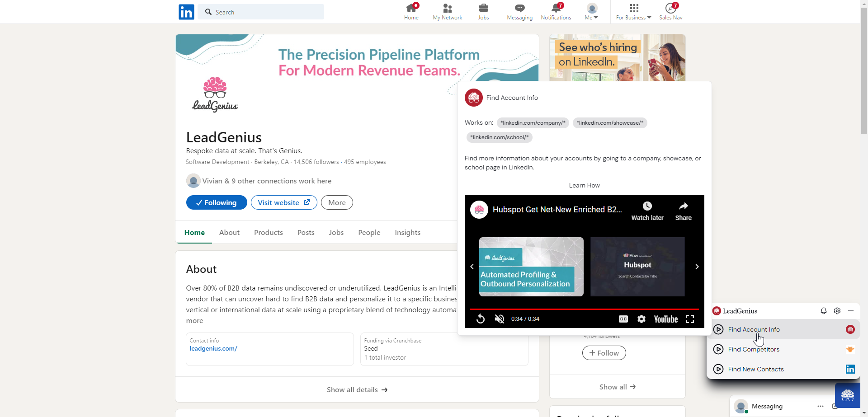Open Hubspot suggested video thumbnail
The height and width of the screenshot is (417, 868).
click(637, 267)
